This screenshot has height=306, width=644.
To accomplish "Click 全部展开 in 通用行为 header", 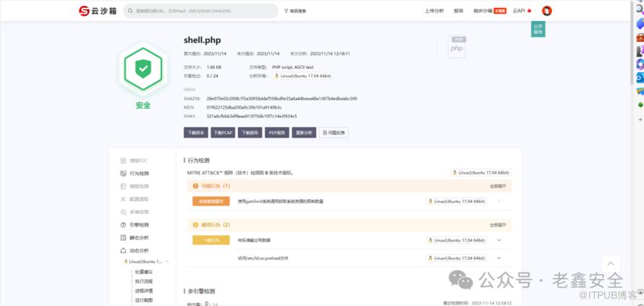I will tap(498, 225).
